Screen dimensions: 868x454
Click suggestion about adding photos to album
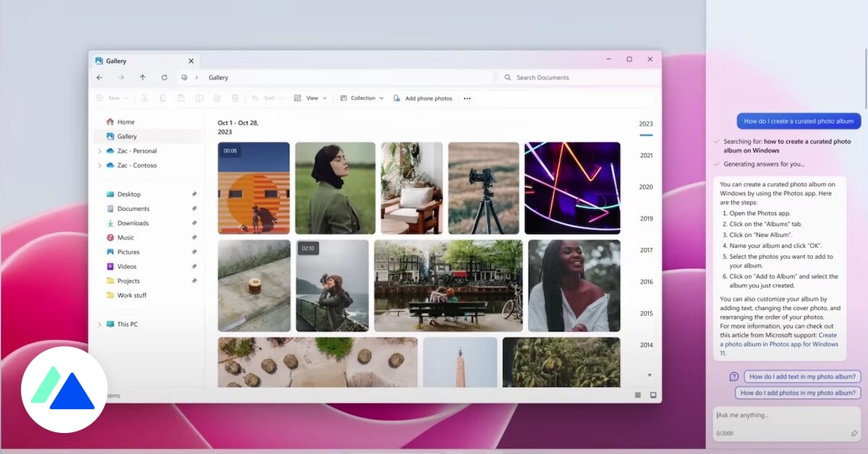click(x=798, y=393)
